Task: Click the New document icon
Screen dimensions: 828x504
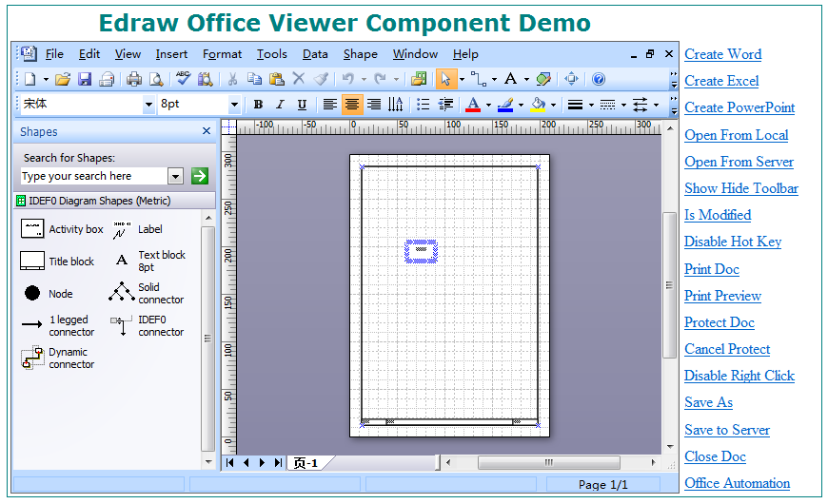Action: pos(30,79)
